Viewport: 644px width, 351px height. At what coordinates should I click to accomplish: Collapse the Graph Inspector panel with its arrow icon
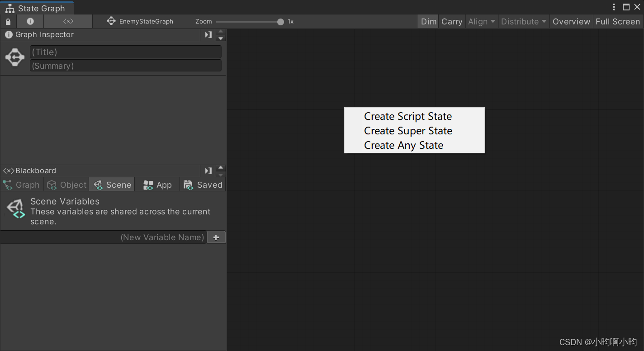coord(208,34)
